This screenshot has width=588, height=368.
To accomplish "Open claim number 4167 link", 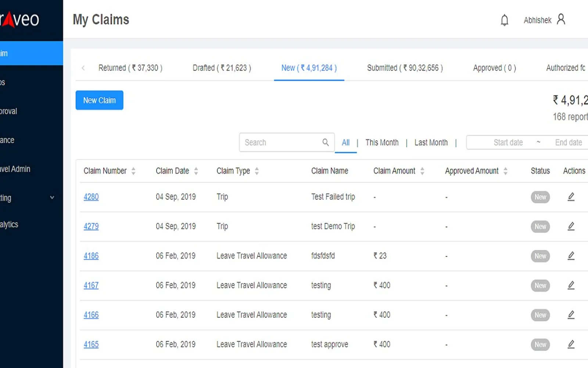I will point(91,285).
